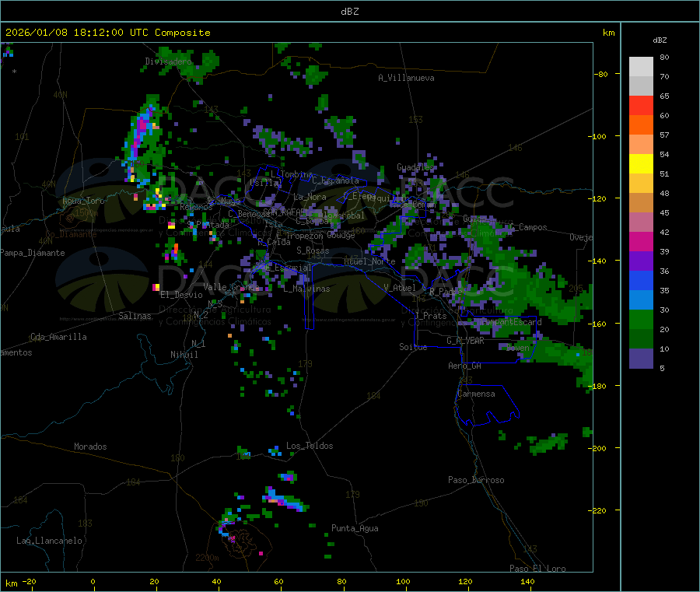
Task: Click the orange 57-60 dBZ legend swatch
Action: tap(641, 125)
